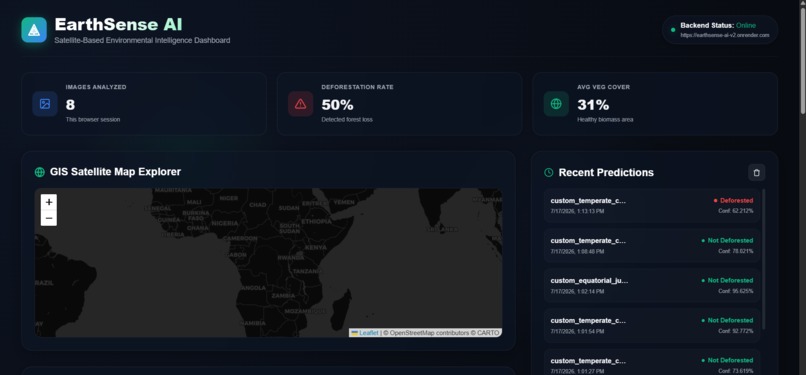
Task: Clear recent predictions with the trash icon
Action: coord(756,173)
